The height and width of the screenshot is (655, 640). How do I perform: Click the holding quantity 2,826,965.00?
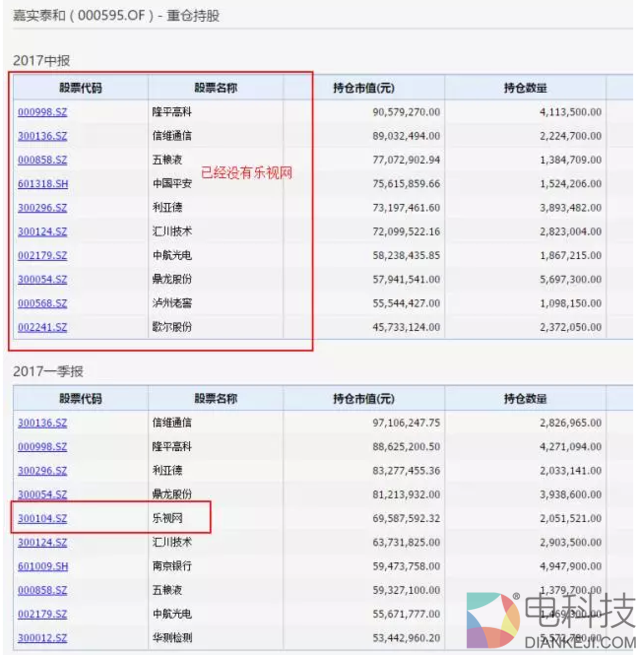click(x=571, y=423)
